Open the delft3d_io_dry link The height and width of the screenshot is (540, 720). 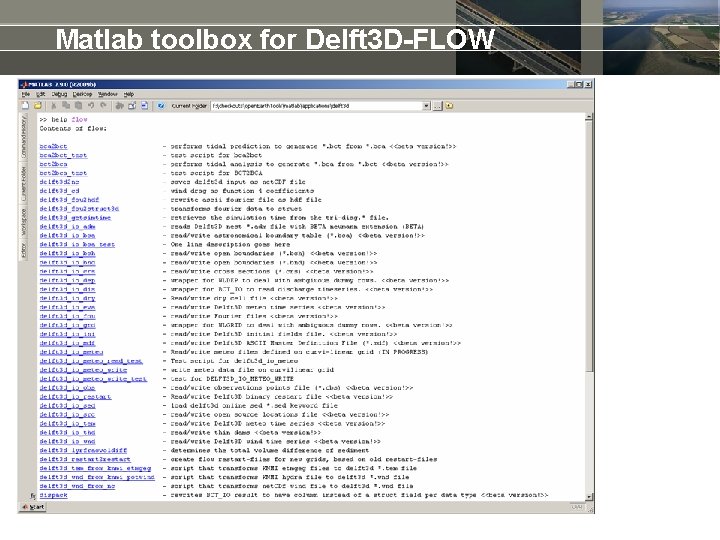(68, 298)
